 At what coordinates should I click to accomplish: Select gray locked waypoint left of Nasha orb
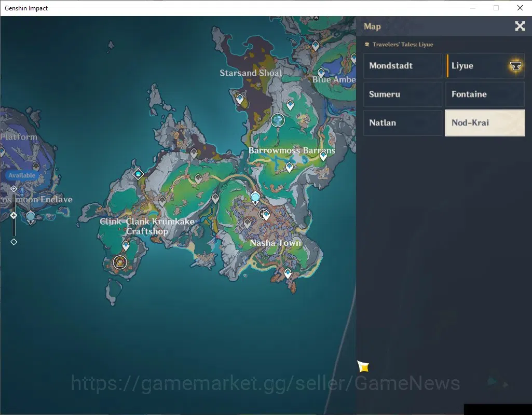pyautogui.click(x=215, y=198)
